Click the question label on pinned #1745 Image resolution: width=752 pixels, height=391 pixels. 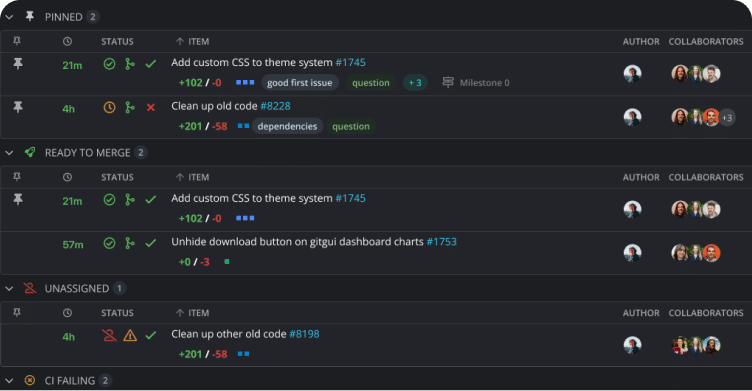[371, 83]
